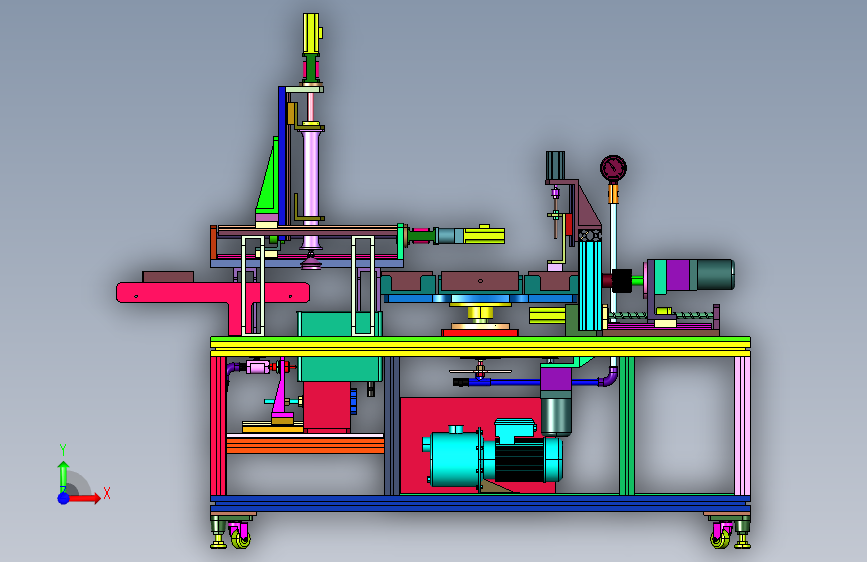Click the red X-axis arrow of the triad
Viewport: 867px width, 562px height.
pos(84,498)
